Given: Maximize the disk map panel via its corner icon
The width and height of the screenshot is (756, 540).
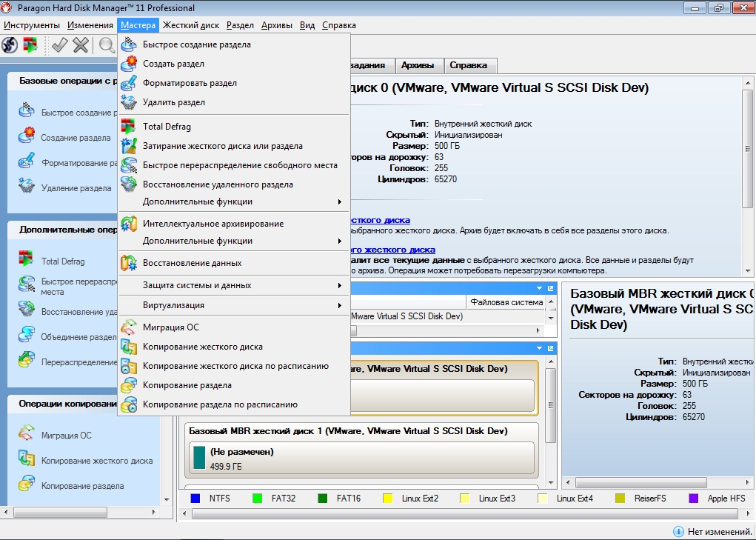Looking at the screenshot, I should coord(551,348).
